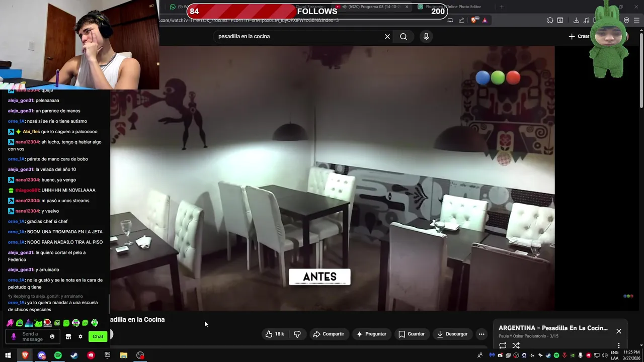Open the Preguntar AI assistant button
The height and width of the screenshot is (362, 644).
(x=371, y=334)
